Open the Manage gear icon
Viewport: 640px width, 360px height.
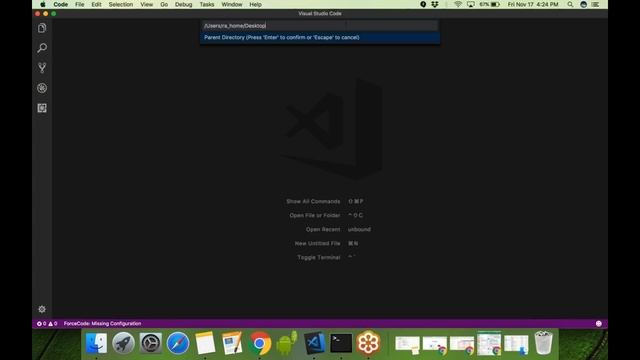point(42,309)
